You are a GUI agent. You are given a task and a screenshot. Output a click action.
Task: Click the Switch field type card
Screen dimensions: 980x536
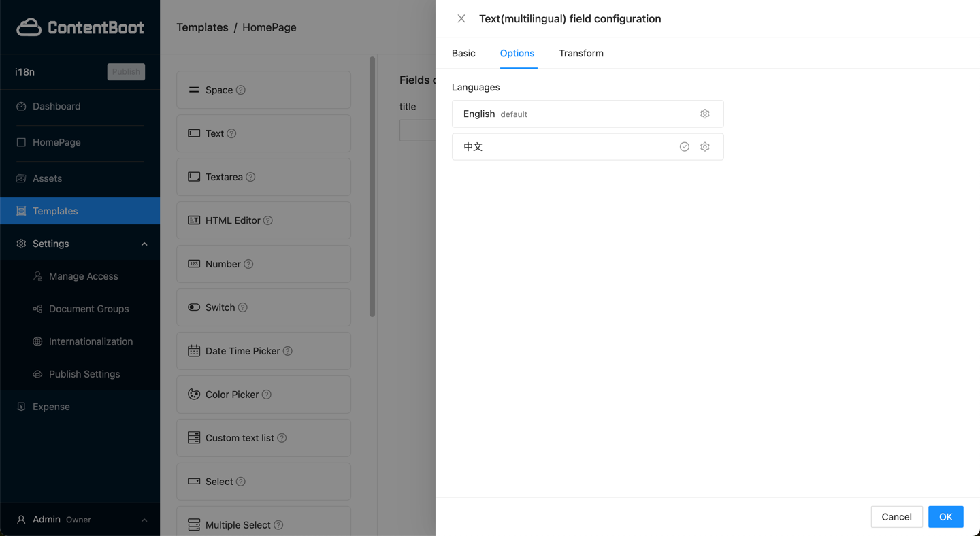(x=263, y=307)
